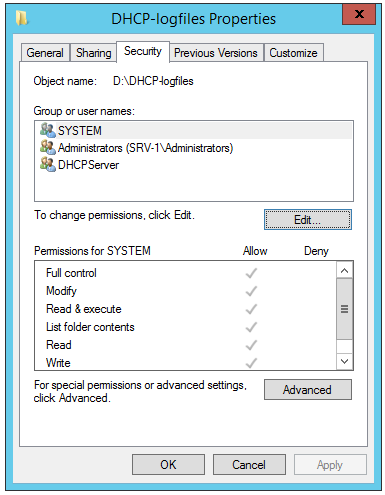Select DHCPServer in user names list
The width and height of the screenshot is (385, 495).
pos(194,165)
